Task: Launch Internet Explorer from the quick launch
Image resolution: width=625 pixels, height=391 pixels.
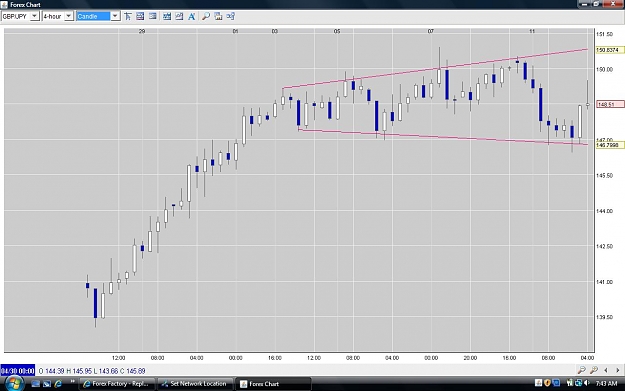Action: point(58,384)
